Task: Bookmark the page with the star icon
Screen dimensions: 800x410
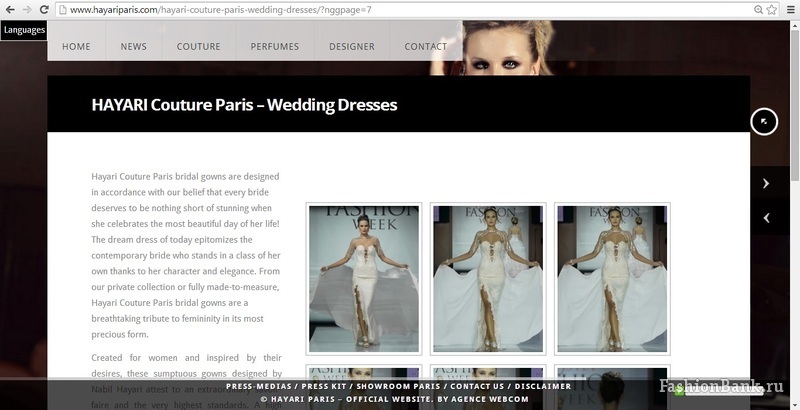Action: 771,10
